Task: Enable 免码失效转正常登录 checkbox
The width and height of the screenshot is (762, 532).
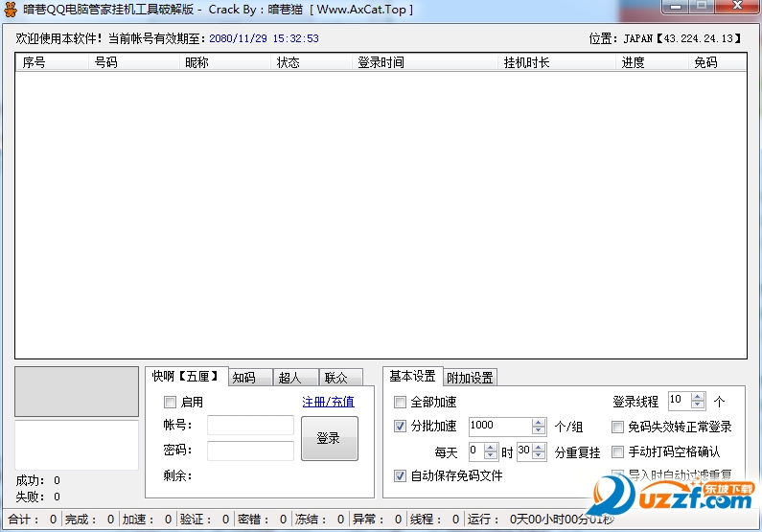Action: (x=617, y=427)
